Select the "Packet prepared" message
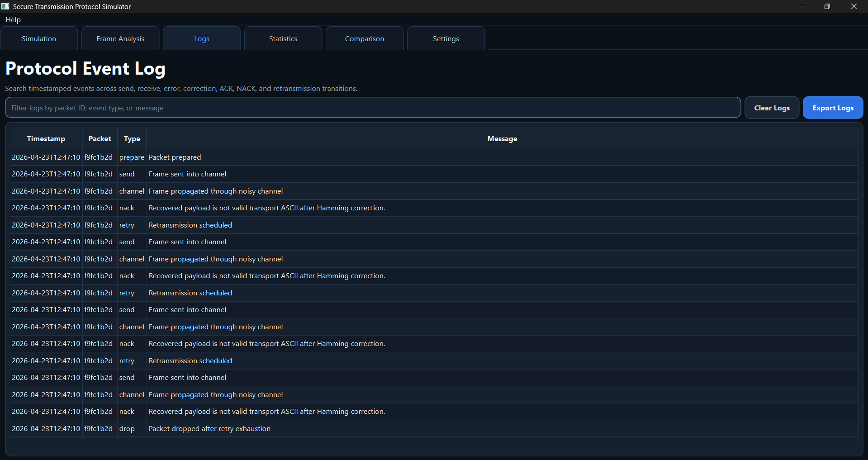This screenshot has height=460, width=868. click(x=175, y=157)
